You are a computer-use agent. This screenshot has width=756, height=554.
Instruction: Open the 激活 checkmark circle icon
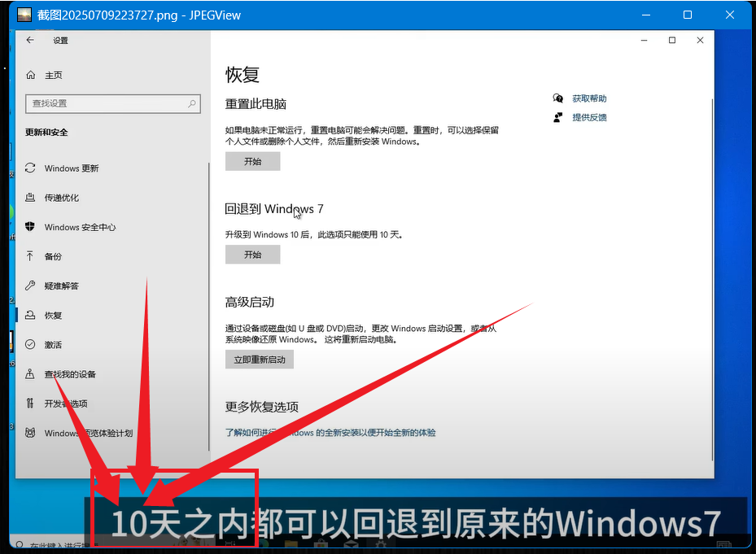[30, 344]
